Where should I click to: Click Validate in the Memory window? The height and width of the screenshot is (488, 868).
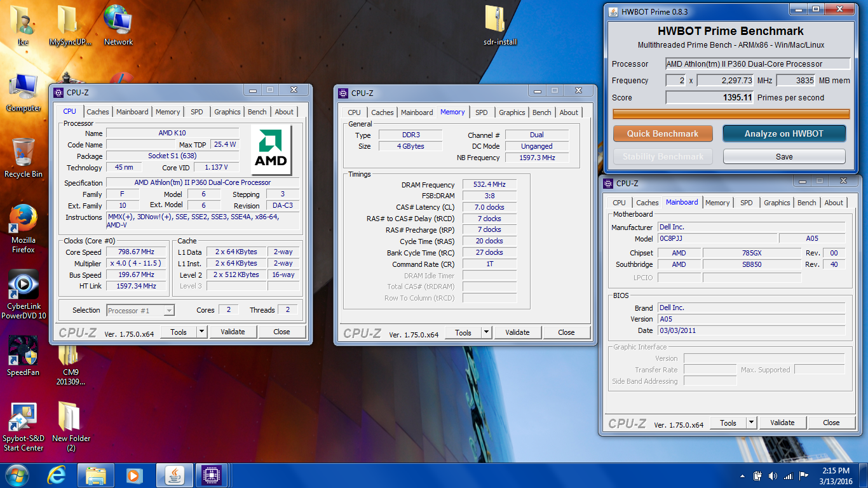(x=517, y=332)
